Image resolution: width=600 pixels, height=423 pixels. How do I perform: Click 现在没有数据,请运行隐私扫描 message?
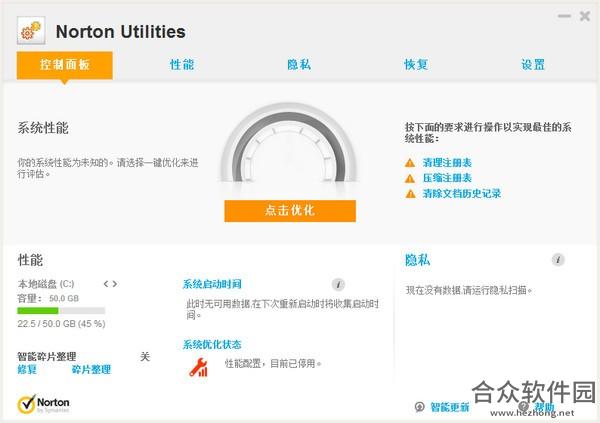point(469,290)
